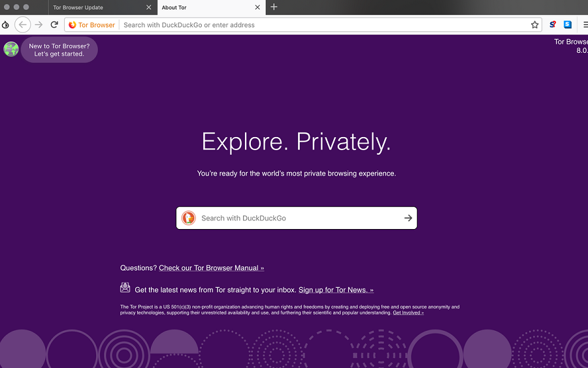The width and height of the screenshot is (588, 368).
Task: Close the Tor Browser Update tab
Action: (148, 7)
